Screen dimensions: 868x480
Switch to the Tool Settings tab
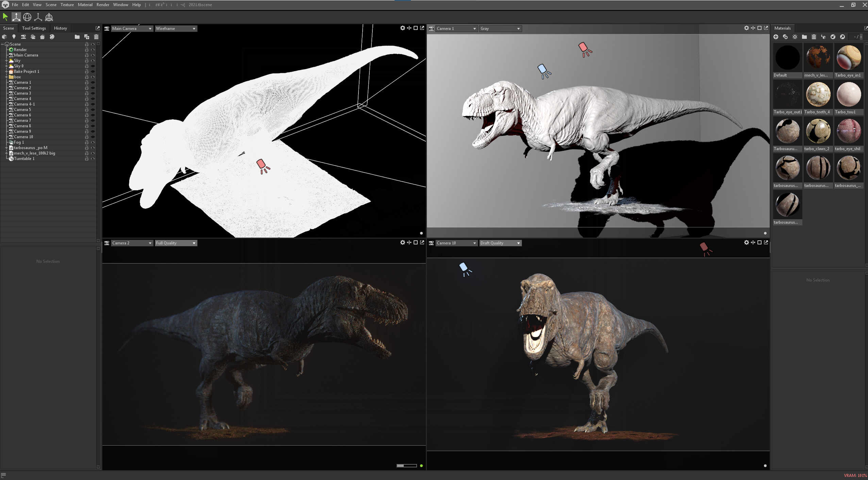pos(34,28)
